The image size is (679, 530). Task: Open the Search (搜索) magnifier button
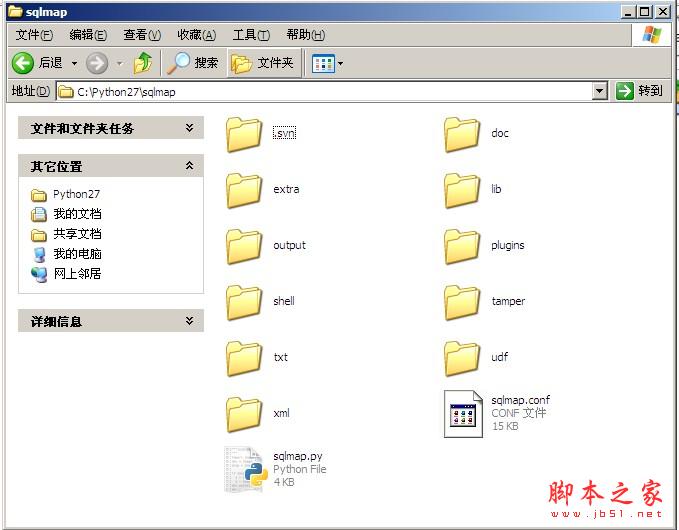192,63
